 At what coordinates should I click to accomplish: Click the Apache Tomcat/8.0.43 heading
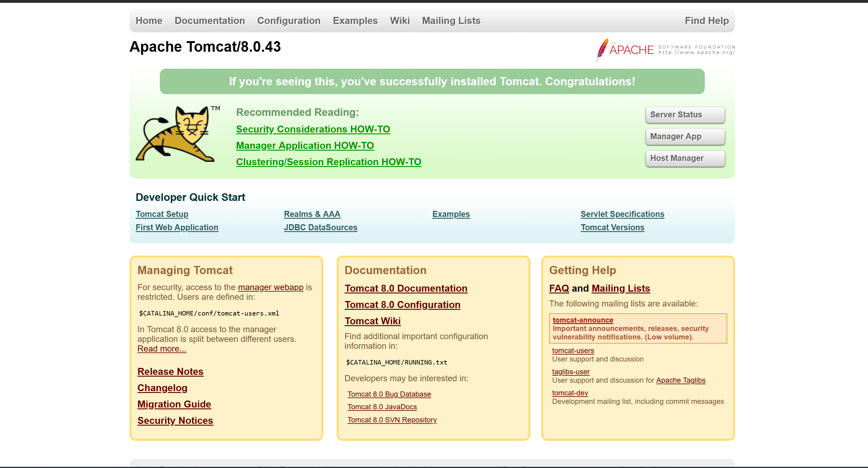205,47
